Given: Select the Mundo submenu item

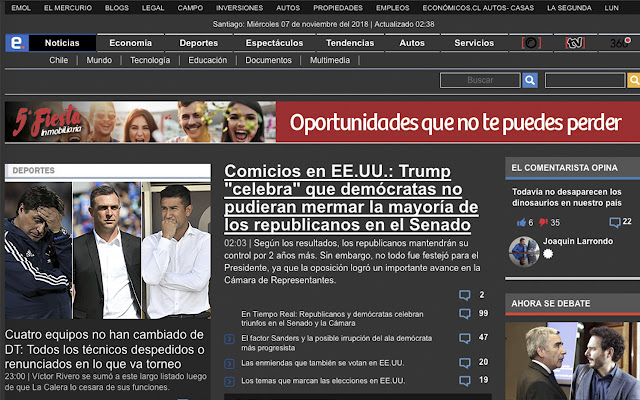Looking at the screenshot, I should [x=99, y=60].
